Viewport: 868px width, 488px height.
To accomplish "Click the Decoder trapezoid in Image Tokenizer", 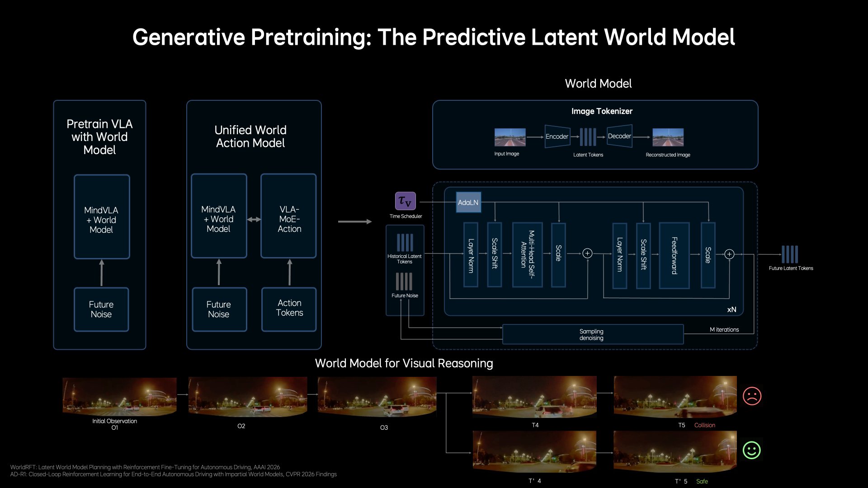I will click(x=619, y=136).
